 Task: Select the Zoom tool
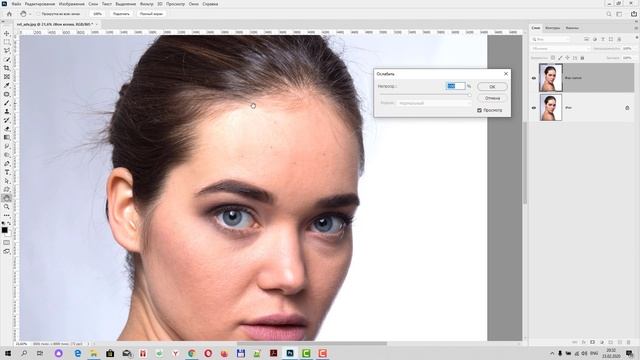7,207
